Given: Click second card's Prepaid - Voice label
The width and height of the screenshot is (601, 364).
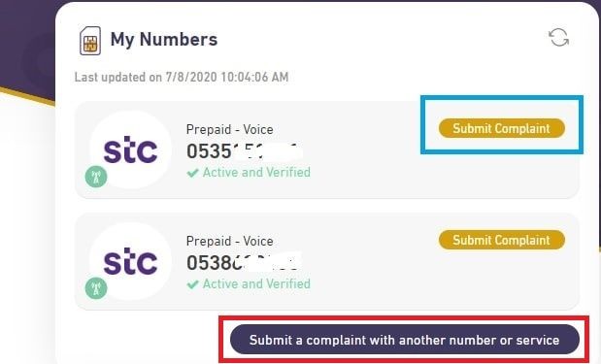Looking at the screenshot, I should tap(229, 241).
